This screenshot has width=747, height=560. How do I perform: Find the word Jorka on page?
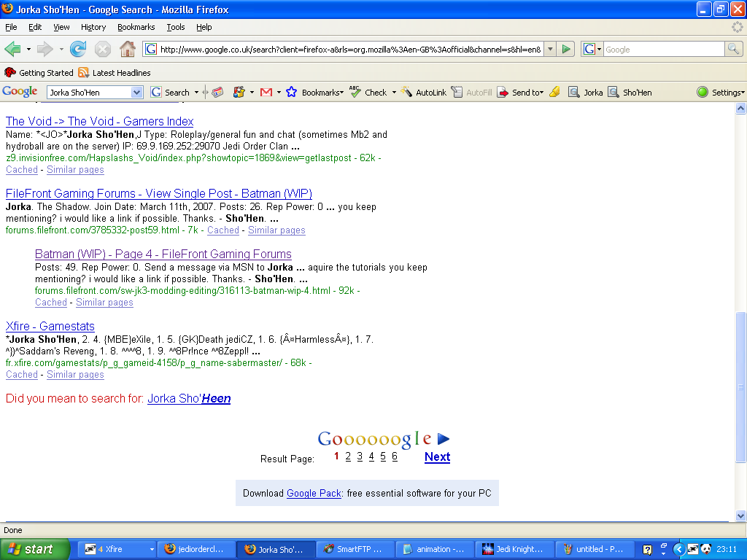tap(586, 93)
